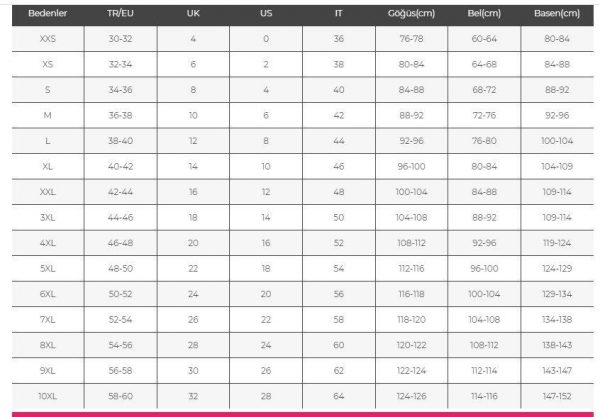Click the 6XL size row label
Image resolution: width=600 pixels, height=417 pixels.
47,294
